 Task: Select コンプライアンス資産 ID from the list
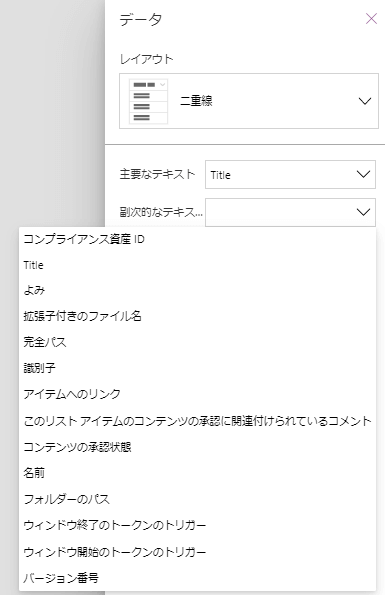click(197, 239)
